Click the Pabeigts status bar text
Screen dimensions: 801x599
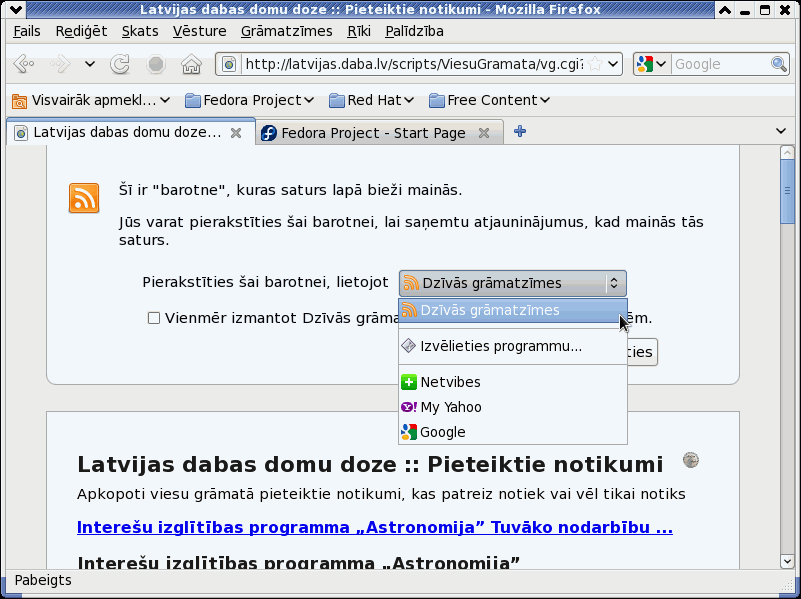pyautogui.click(x=43, y=580)
